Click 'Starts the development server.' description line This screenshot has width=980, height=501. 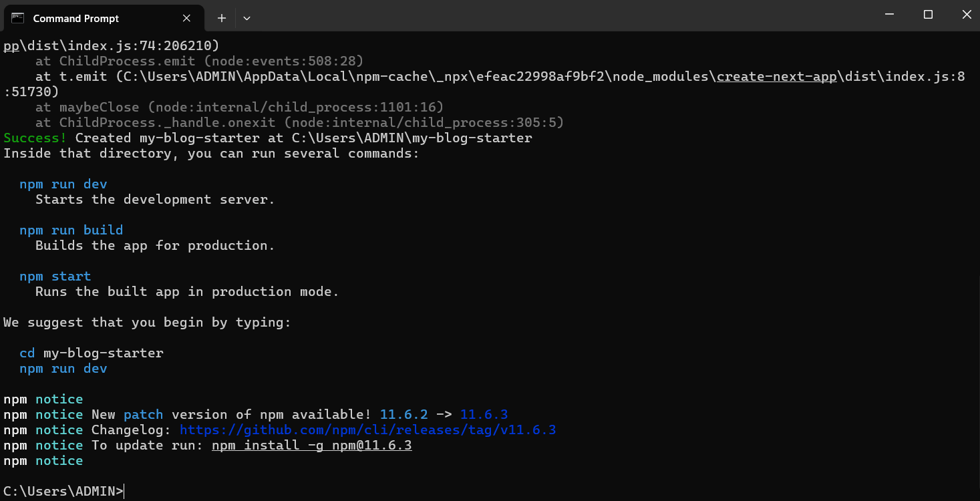pyautogui.click(x=155, y=200)
